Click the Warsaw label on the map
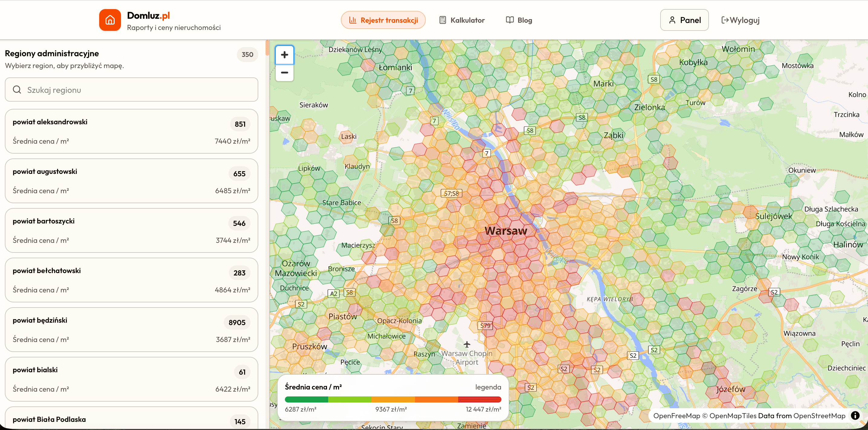Screen dimensions: 868x430 [506, 230]
